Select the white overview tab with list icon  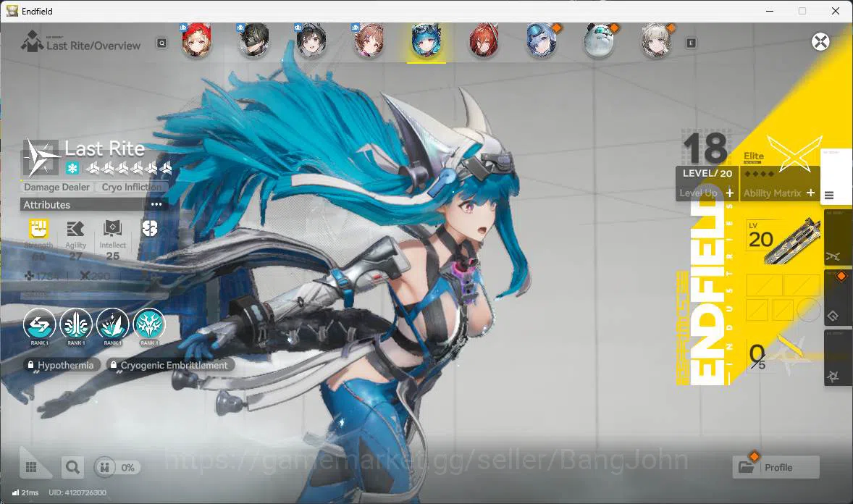pos(836,176)
